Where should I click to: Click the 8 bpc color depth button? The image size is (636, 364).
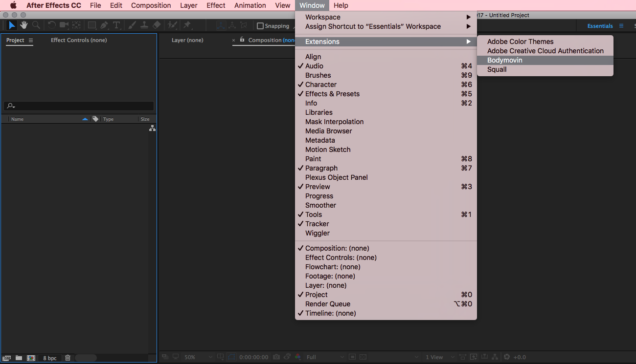click(x=50, y=358)
